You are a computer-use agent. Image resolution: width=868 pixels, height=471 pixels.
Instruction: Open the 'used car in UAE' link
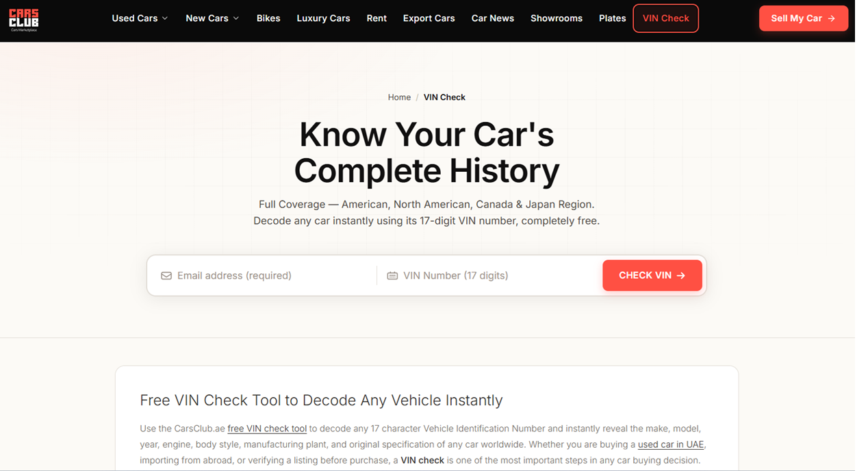[671, 444]
